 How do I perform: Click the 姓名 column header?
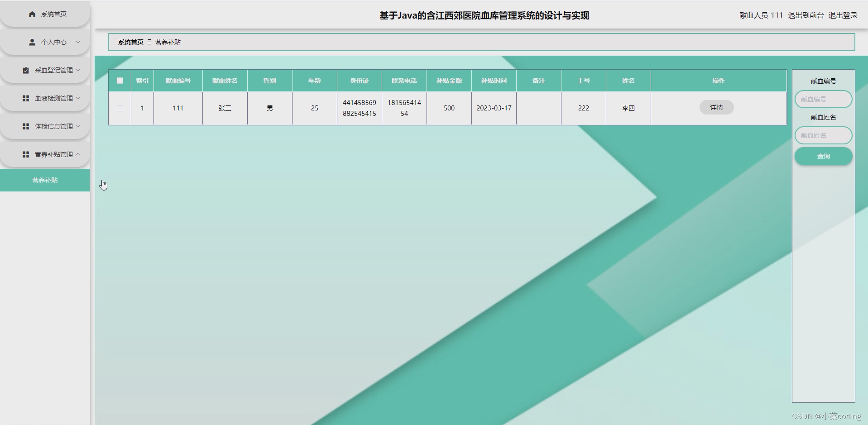click(628, 81)
